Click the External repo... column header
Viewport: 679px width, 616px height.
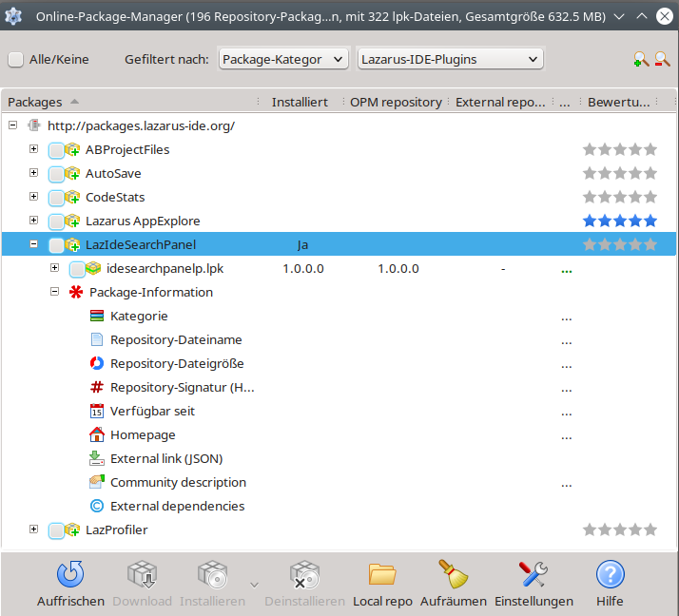pyautogui.click(x=500, y=102)
